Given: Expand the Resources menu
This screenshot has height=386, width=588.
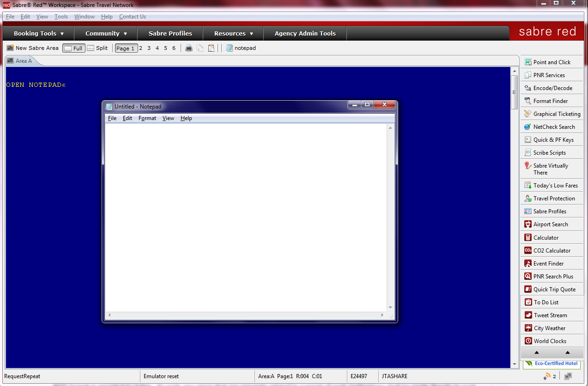Looking at the screenshot, I should pyautogui.click(x=233, y=33).
